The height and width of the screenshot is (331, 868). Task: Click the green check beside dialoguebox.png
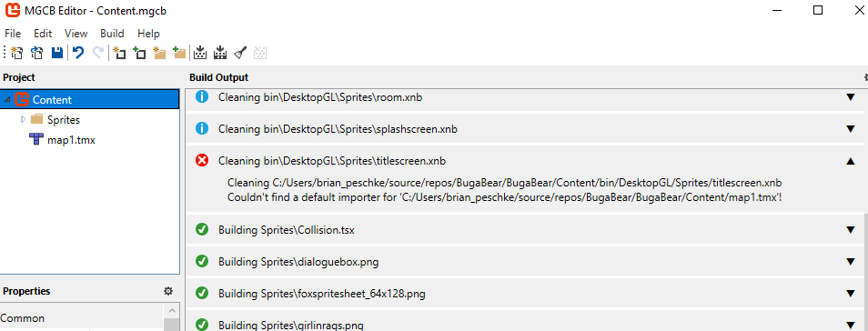tap(202, 261)
